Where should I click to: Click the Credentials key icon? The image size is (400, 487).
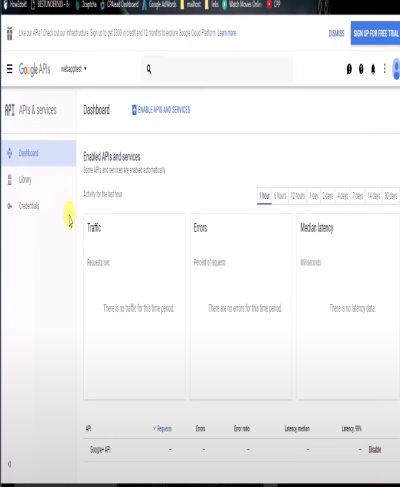pyautogui.click(x=10, y=206)
